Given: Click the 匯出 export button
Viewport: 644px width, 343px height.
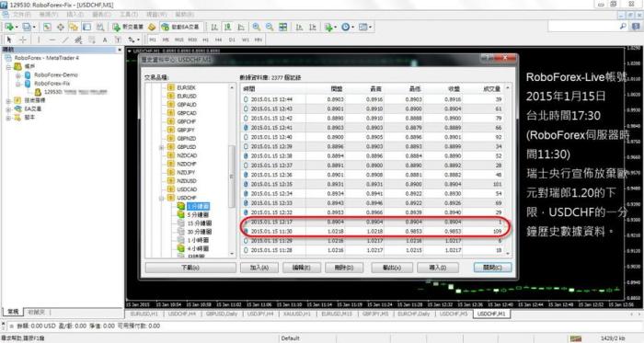Looking at the screenshot, I should pyautogui.click(x=391, y=268).
